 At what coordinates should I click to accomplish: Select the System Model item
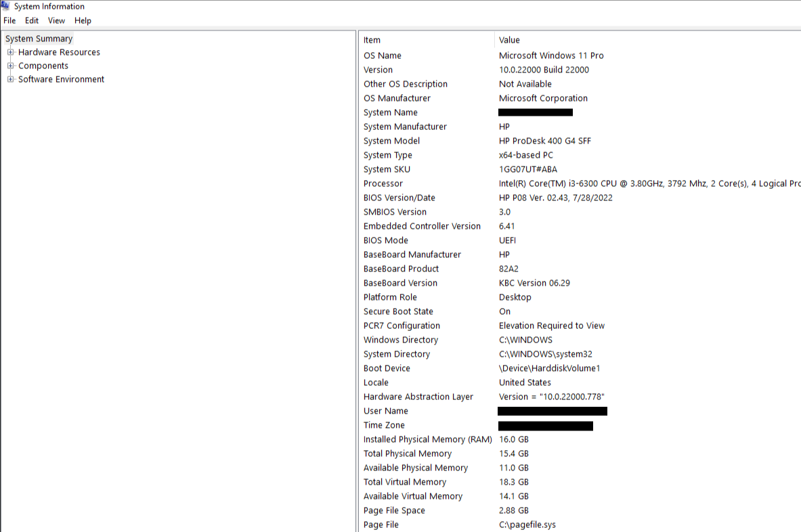(392, 141)
